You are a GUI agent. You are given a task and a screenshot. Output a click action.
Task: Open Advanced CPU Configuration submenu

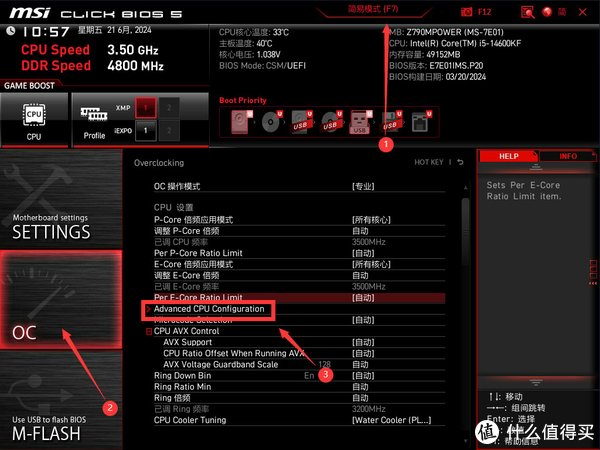[209, 309]
